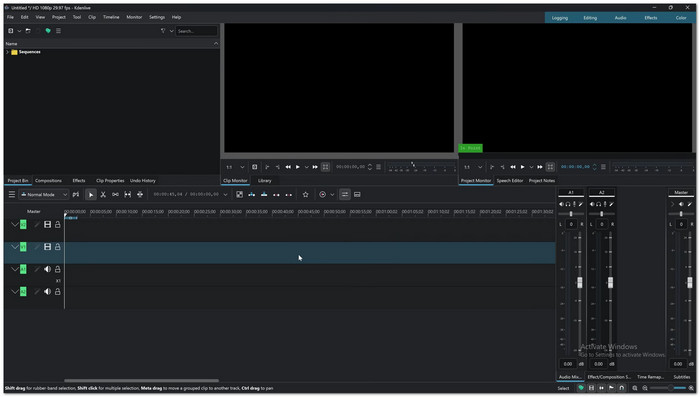Click the filter funnel icon in Project Bin
The image size is (700, 397).
pos(163,31)
